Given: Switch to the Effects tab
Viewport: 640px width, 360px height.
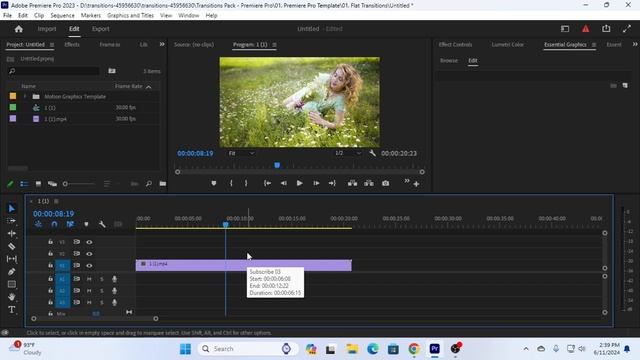Looking at the screenshot, I should [72, 44].
